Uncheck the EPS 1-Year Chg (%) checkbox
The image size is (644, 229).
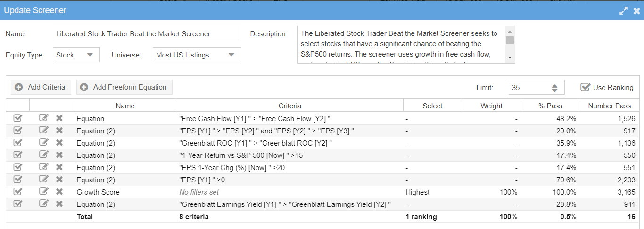click(x=18, y=167)
